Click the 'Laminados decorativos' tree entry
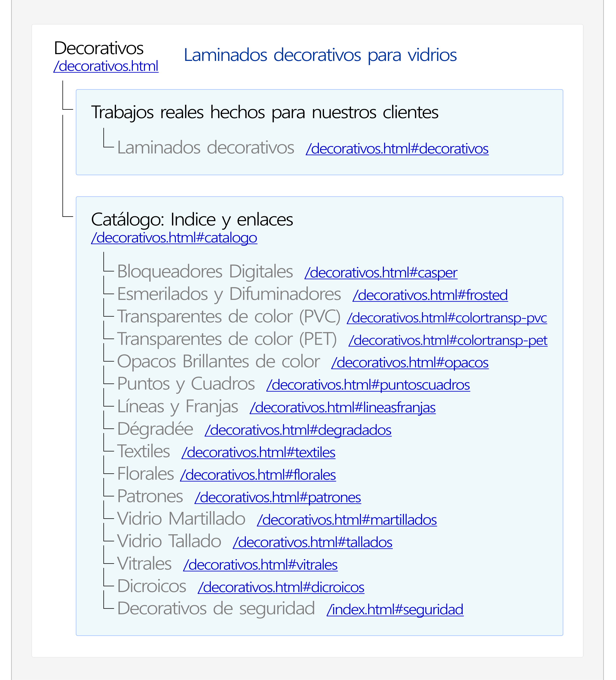The image size is (616, 680). point(206,148)
